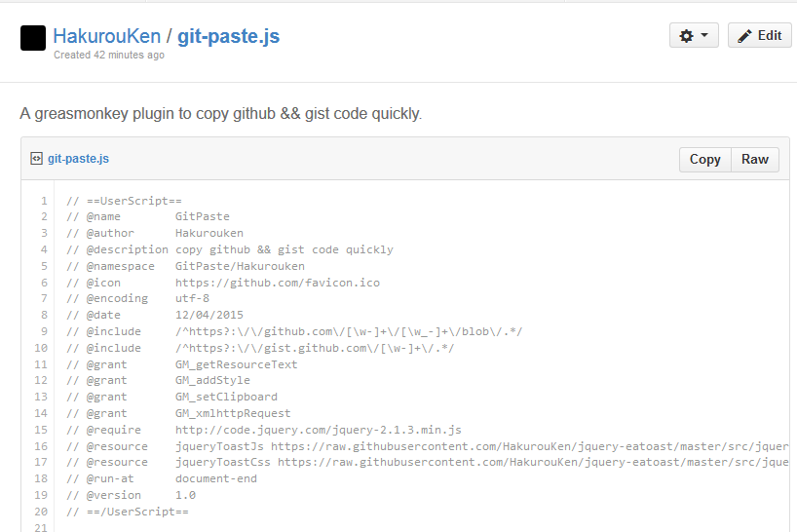
Task: Click the gist description text
Action: point(221,114)
